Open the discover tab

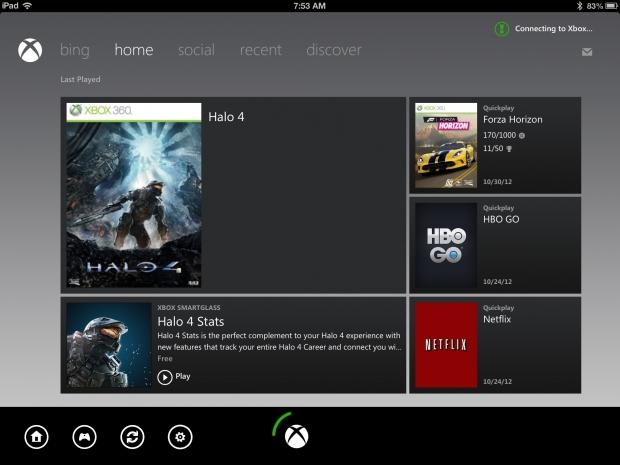point(334,50)
